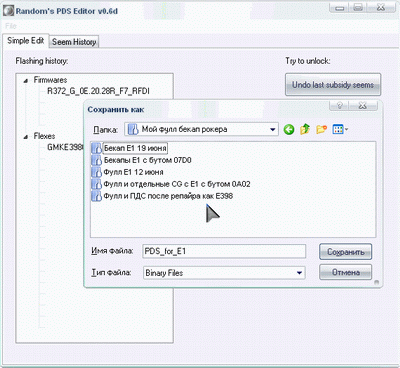400x368 pixels.
Task: Click folder icon of Фулл E1 12 июня
Action: 96,172
